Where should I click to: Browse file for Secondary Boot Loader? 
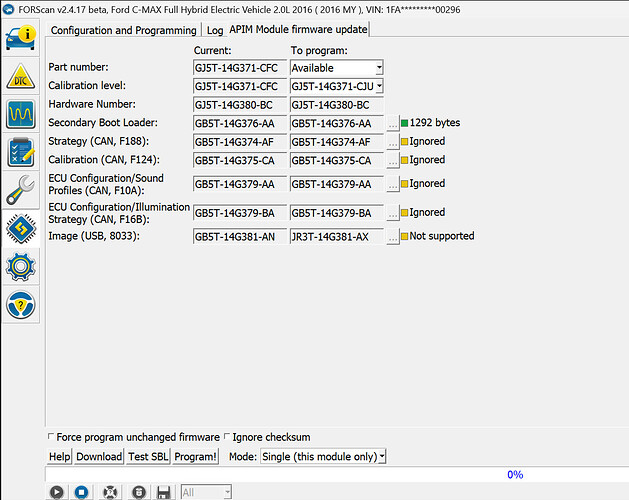(393, 124)
